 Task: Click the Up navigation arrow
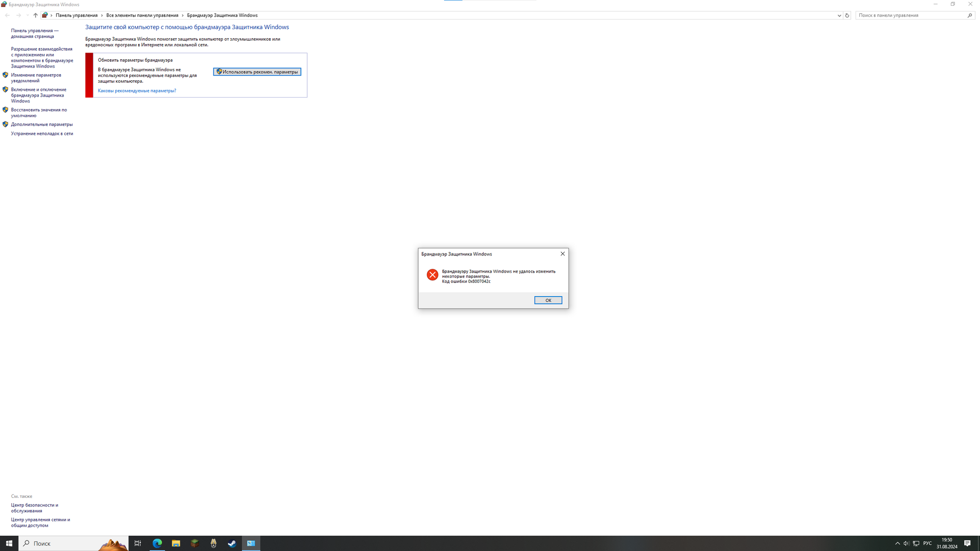coord(35,15)
